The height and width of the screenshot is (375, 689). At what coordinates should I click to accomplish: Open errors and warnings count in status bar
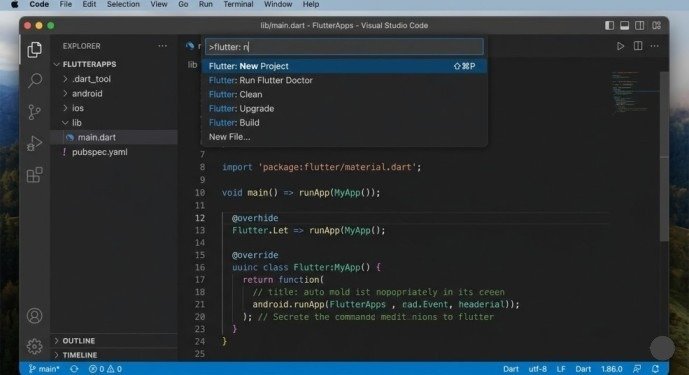(105, 369)
